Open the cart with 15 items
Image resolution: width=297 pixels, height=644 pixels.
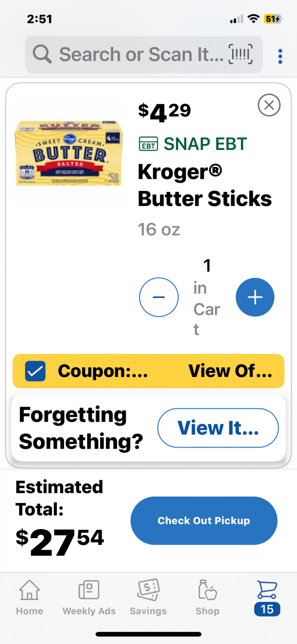tap(267, 597)
